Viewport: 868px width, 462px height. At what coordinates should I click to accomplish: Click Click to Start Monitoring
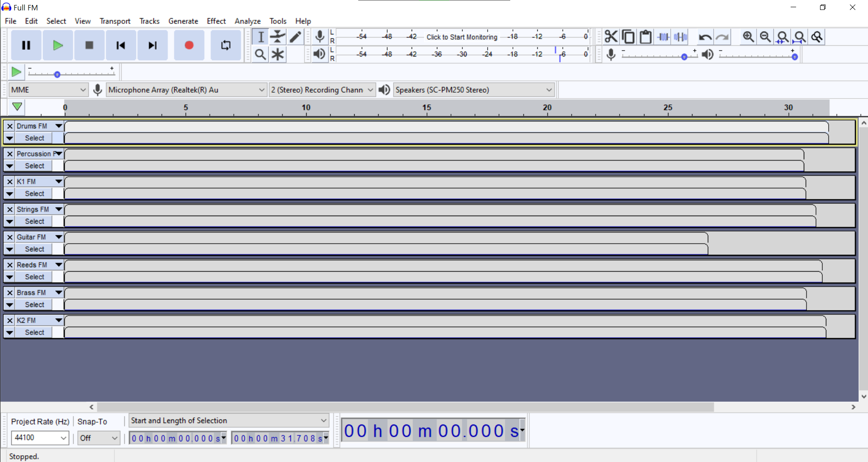pos(462,37)
